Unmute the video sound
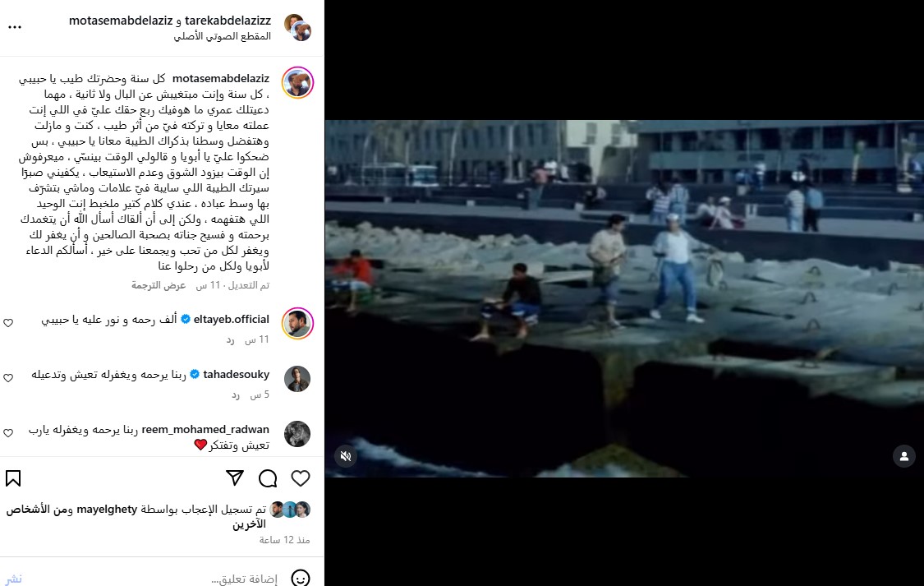 [x=346, y=455]
